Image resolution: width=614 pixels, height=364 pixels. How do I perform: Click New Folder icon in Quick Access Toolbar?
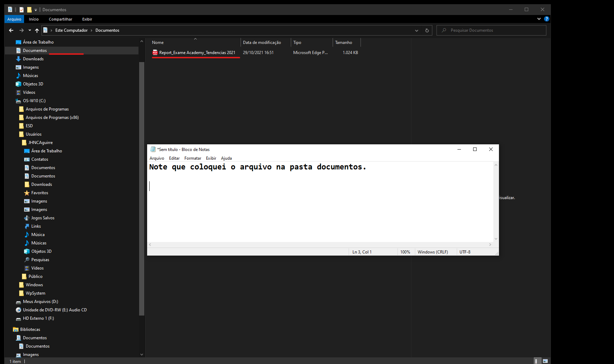[x=29, y=10]
